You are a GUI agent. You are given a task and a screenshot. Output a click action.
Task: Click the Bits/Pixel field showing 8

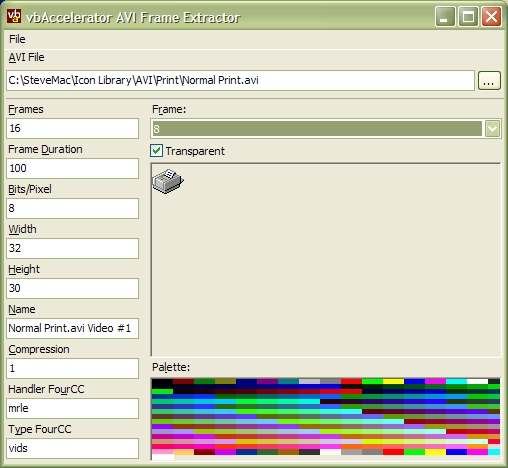(72, 208)
